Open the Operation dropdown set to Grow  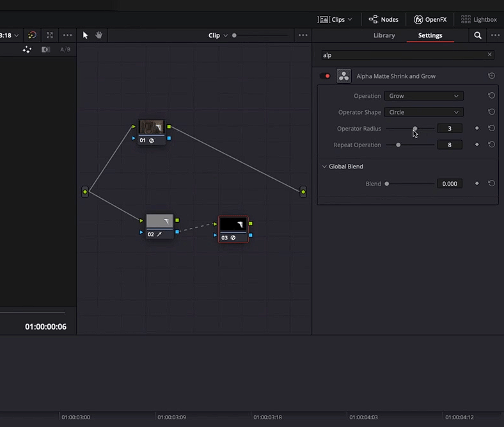[423, 96]
